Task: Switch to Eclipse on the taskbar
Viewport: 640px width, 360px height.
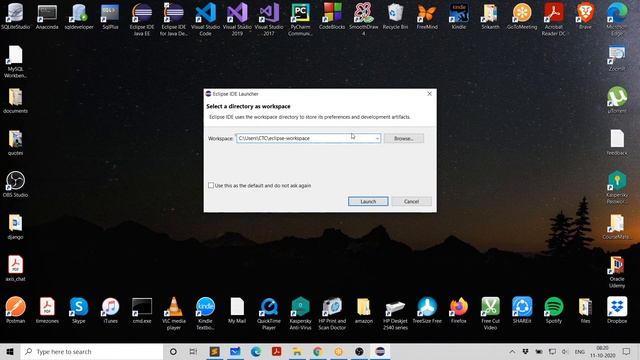Action: 380,351
